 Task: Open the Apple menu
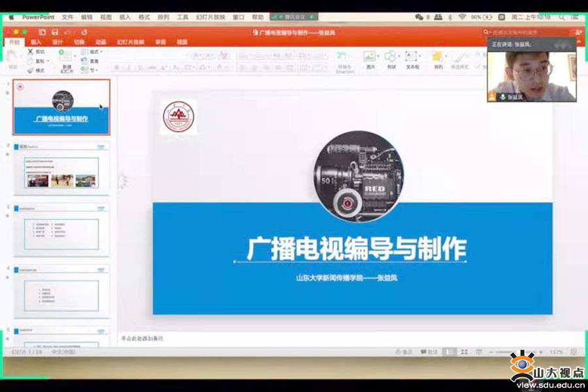tap(11, 17)
